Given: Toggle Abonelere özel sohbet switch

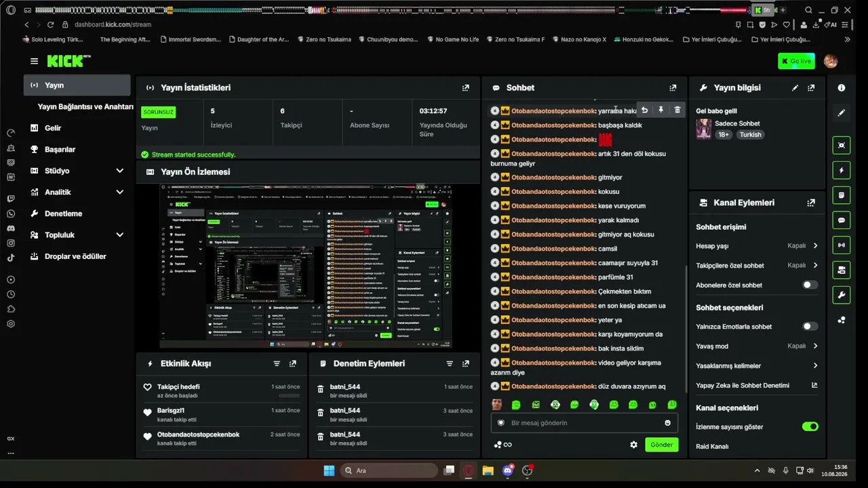Looking at the screenshot, I should tap(810, 285).
